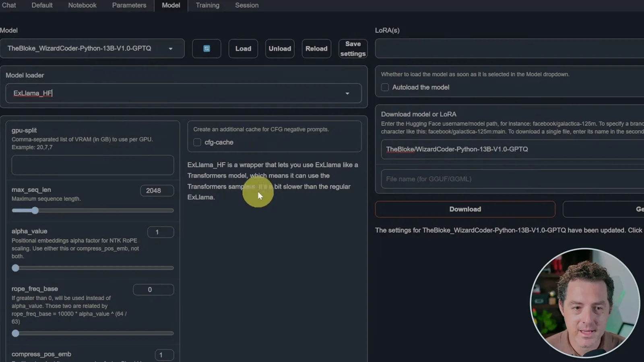Click the rope_freq_base slider handle
This screenshot has width=644, height=362.
coord(15,333)
